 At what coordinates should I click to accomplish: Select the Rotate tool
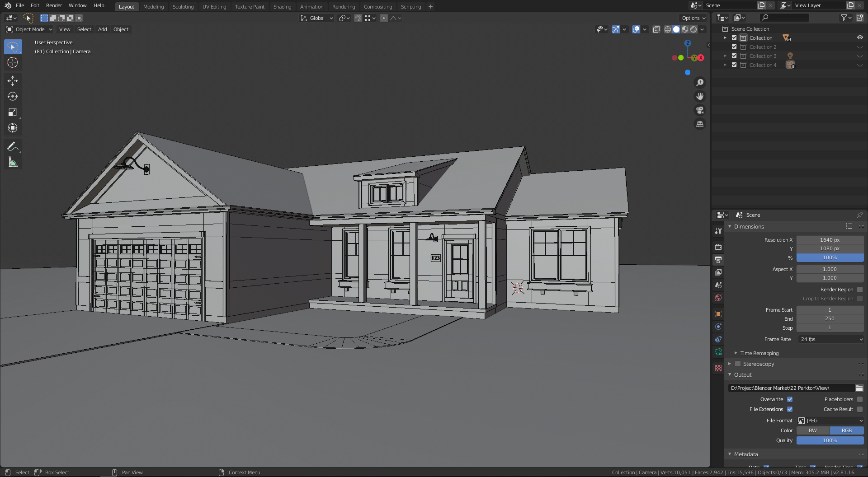[x=13, y=97]
